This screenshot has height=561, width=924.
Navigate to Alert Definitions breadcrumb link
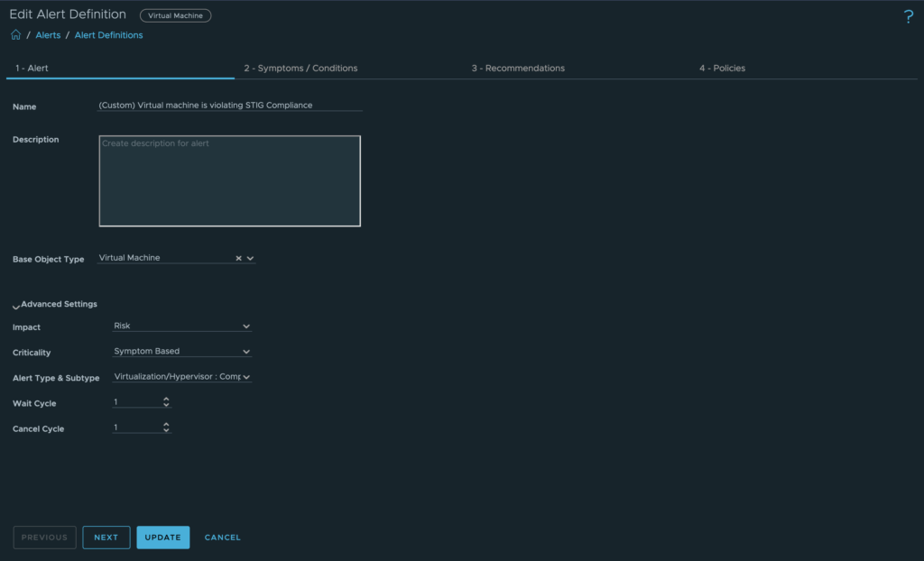tap(108, 35)
